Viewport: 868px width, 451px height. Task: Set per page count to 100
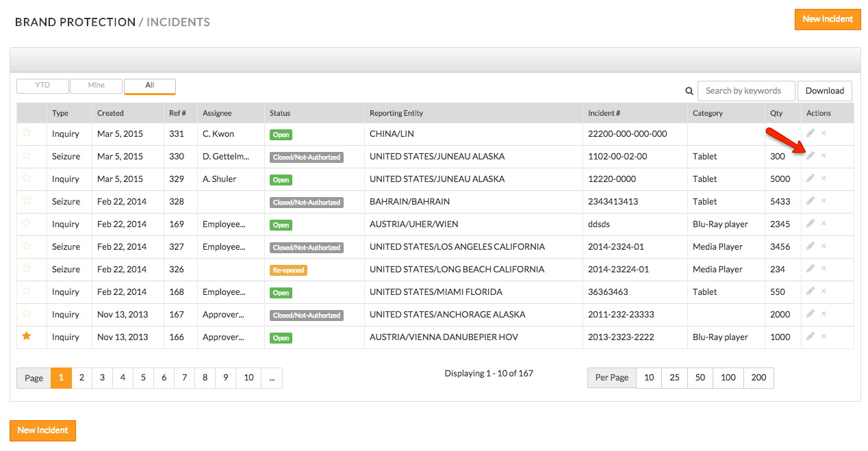pyautogui.click(x=728, y=378)
